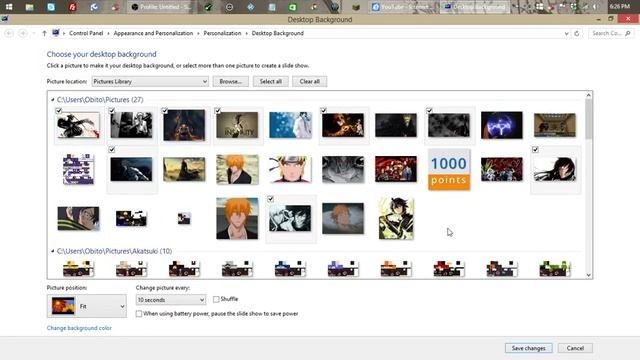This screenshot has width=640, height=360.
Task: Expand the breadcrumb arrow after Control Panel
Action: pyautogui.click(x=108, y=33)
